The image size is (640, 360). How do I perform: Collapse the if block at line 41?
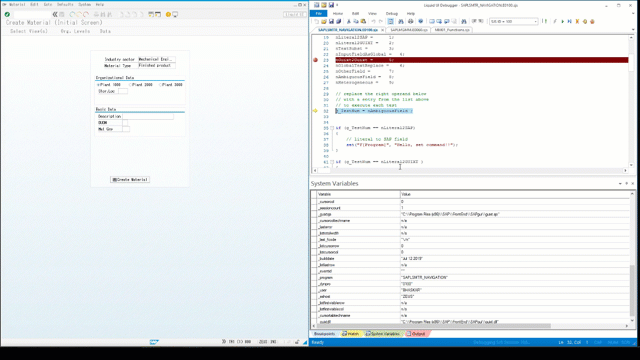[x=332, y=162]
